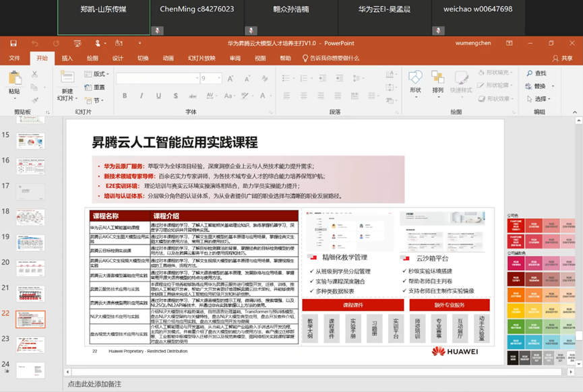Start slideshow from beginning via quick access icon
This screenshot has height=392, width=583.
pyautogui.click(x=78, y=43)
